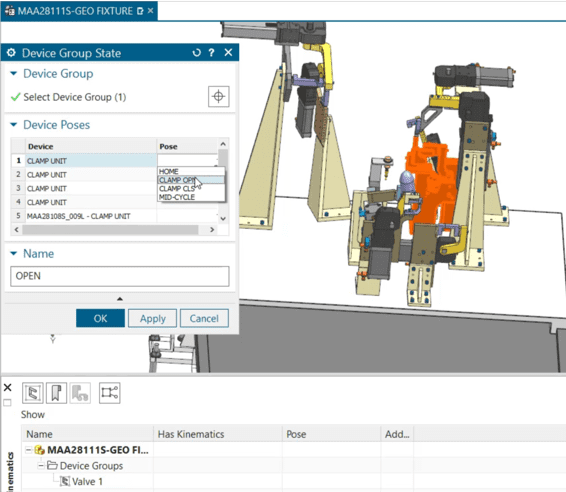Click the Name field containing OPEN
The height and width of the screenshot is (492, 566).
[120, 276]
